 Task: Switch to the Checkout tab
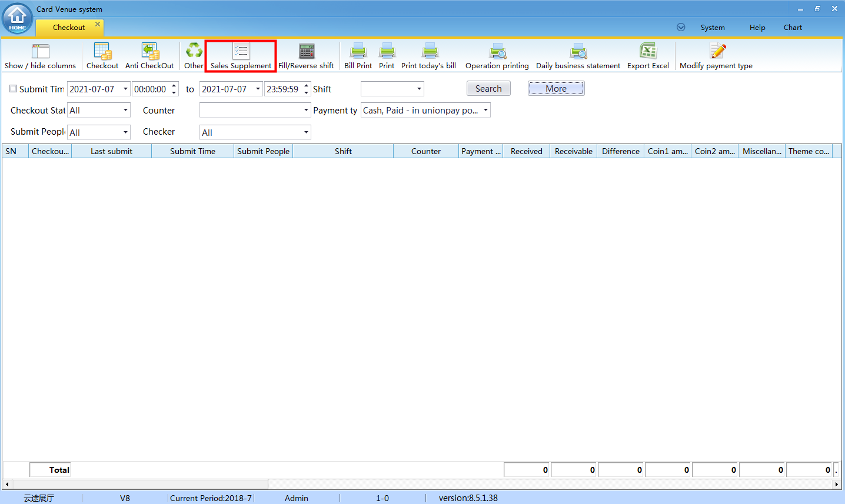tap(69, 27)
